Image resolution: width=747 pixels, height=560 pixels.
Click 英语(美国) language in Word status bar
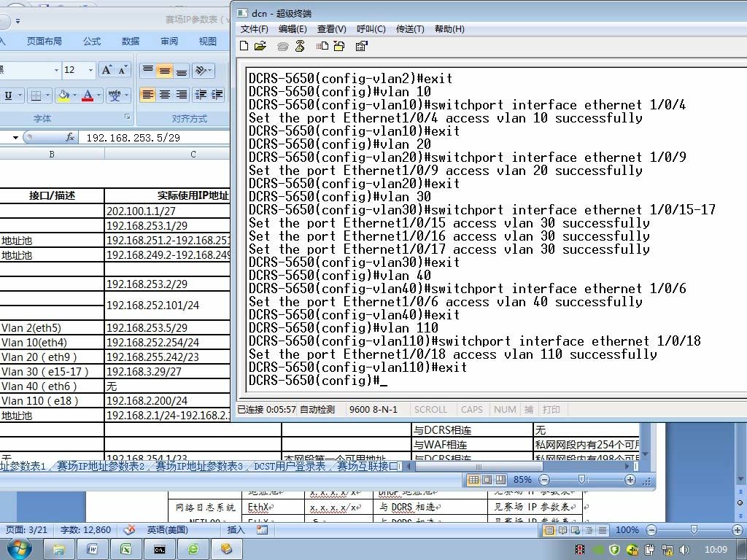coord(167,529)
